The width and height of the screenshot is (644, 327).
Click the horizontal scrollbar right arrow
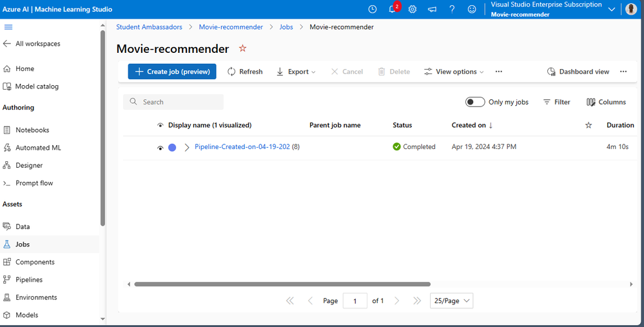tap(631, 284)
